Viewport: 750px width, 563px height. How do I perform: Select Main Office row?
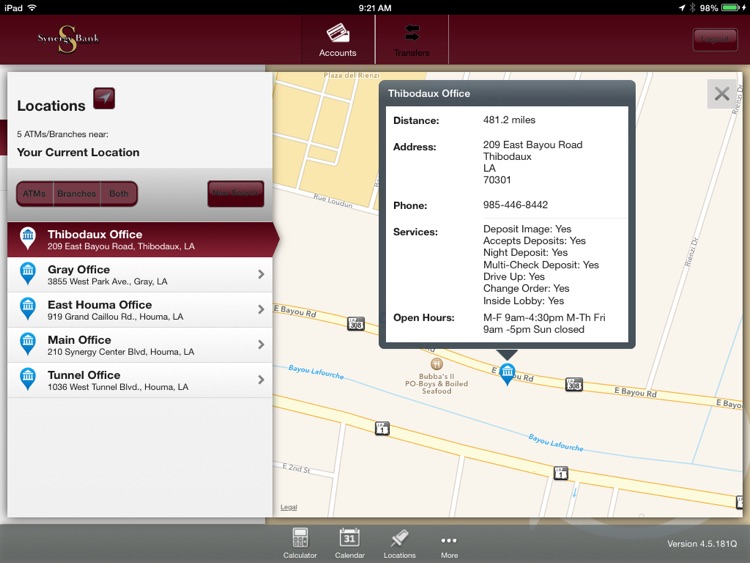click(x=140, y=345)
